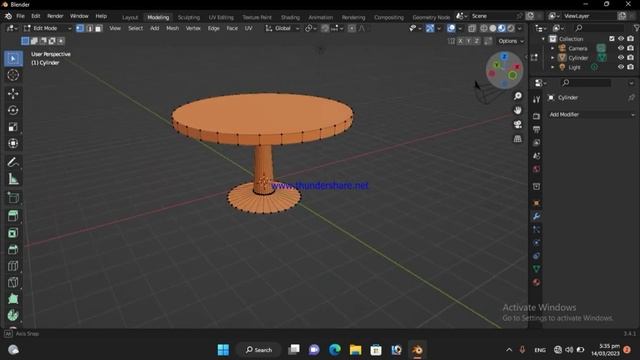640x360 pixels.
Task: Open the Render properties tab icon
Action: (x=536, y=116)
